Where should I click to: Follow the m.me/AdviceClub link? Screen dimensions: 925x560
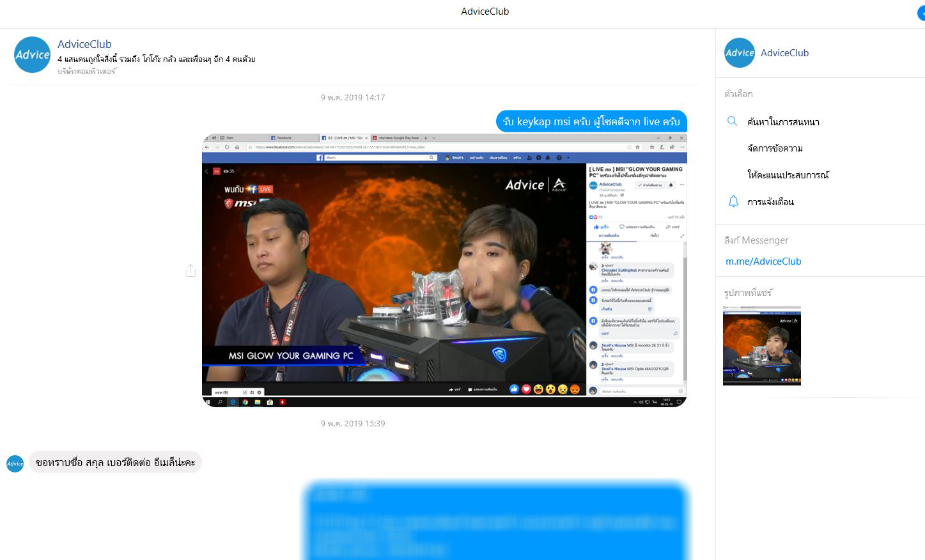point(763,261)
